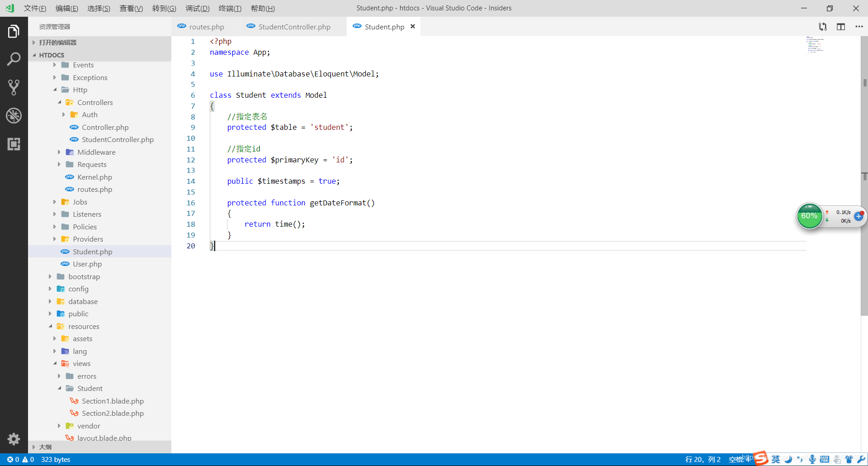The width and height of the screenshot is (868, 466).
Task: Open the Manage gear settings icon
Action: [14, 439]
